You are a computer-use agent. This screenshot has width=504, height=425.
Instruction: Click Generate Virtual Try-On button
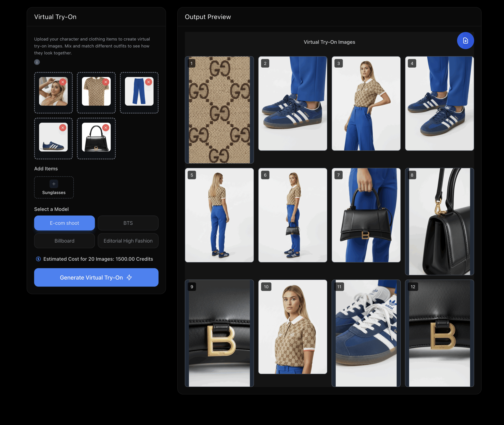click(x=96, y=278)
